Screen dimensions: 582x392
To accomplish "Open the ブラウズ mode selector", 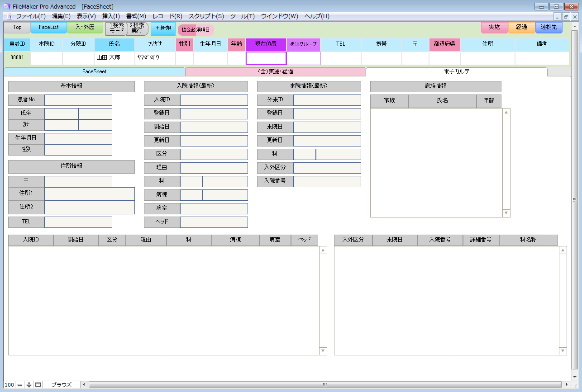I will click(x=62, y=385).
